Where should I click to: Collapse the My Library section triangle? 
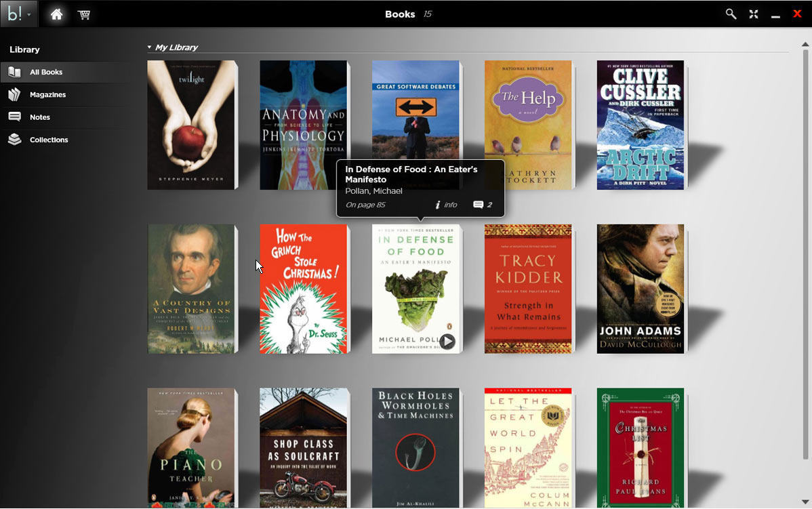tap(149, 47)
